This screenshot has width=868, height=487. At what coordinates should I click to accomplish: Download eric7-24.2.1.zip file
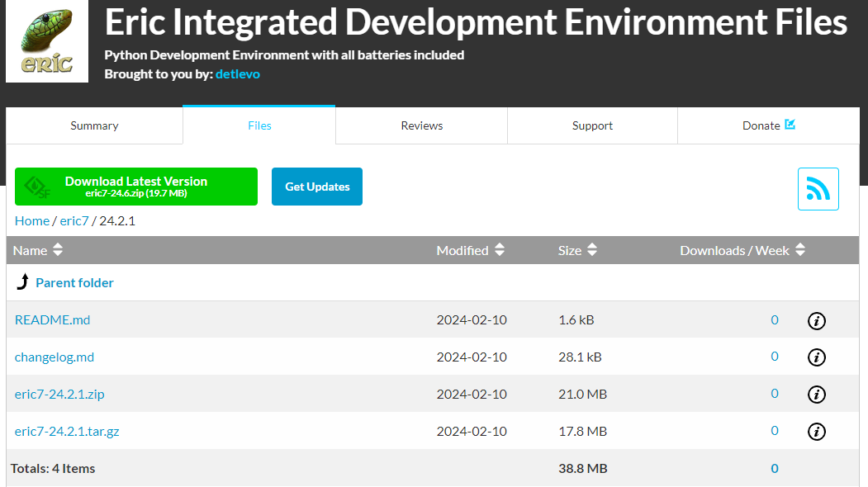coord(59,394)
